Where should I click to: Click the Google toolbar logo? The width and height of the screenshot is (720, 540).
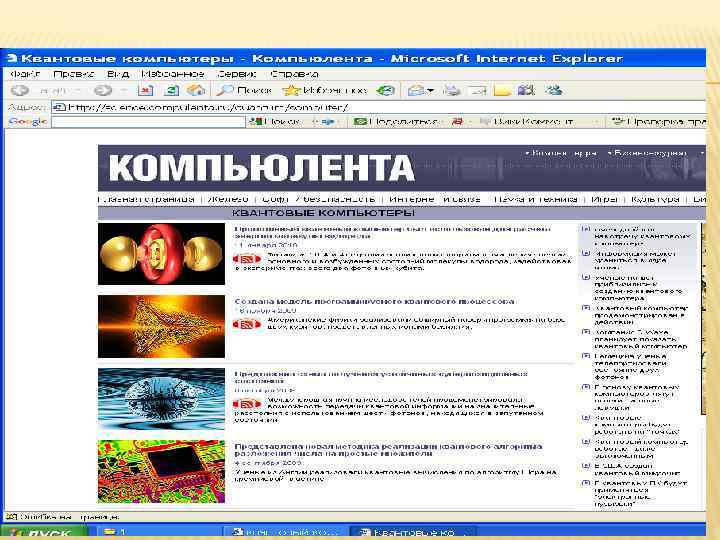(28, 121)
